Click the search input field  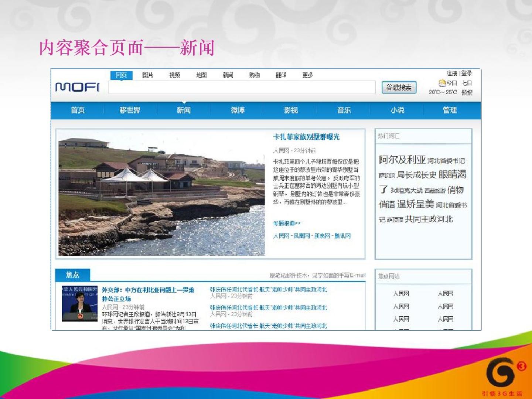click(242, 88)
